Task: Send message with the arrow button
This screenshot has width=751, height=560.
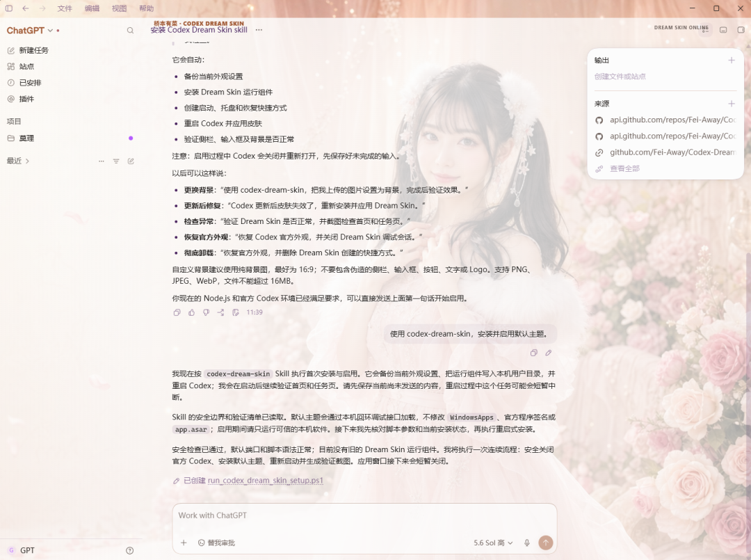Action: 546,543
